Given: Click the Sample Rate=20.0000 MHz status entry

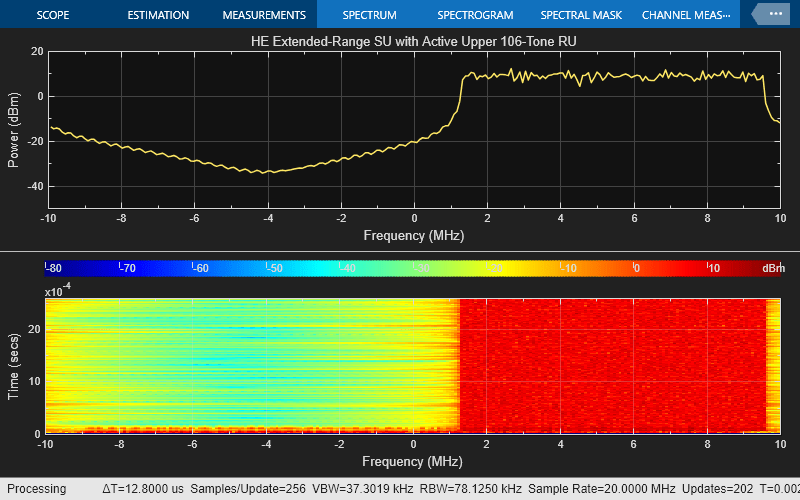Looking at the screenshot, I should point(602,489).
